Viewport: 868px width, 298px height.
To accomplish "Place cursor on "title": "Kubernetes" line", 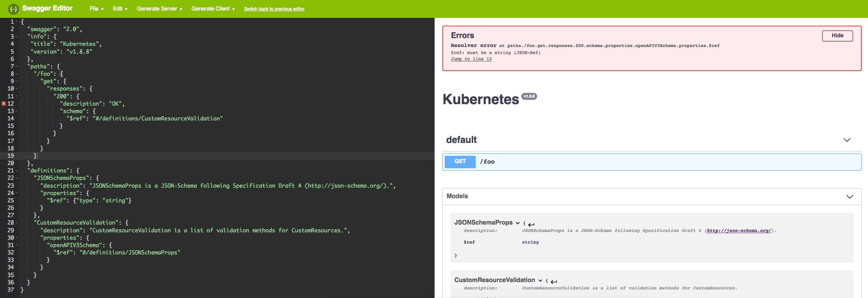I will pos(66,44).
